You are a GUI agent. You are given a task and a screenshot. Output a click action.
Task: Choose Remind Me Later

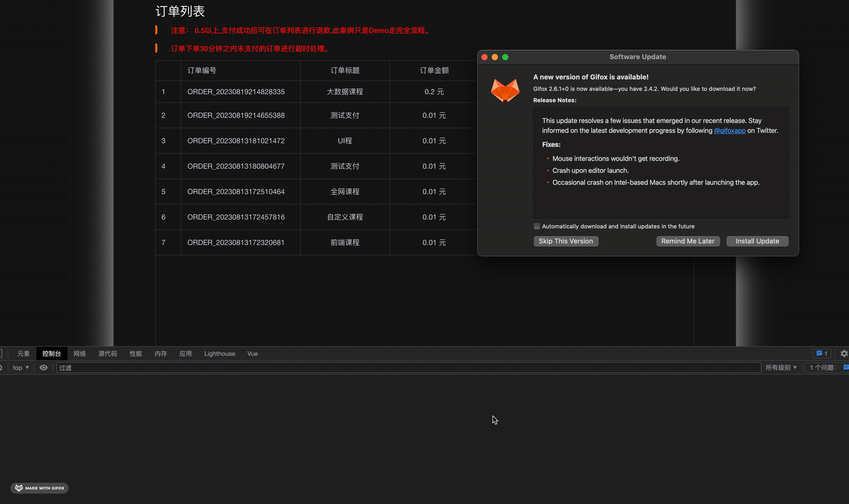click(688, 241)
